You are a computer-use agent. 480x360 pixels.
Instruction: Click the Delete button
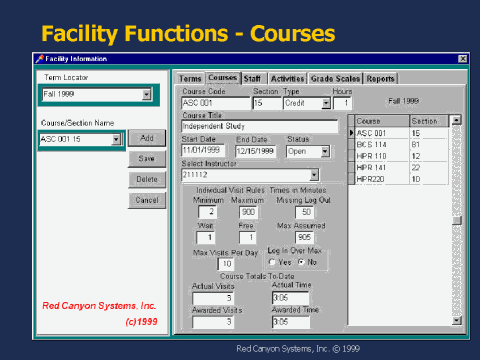click(x=147, y=179)
